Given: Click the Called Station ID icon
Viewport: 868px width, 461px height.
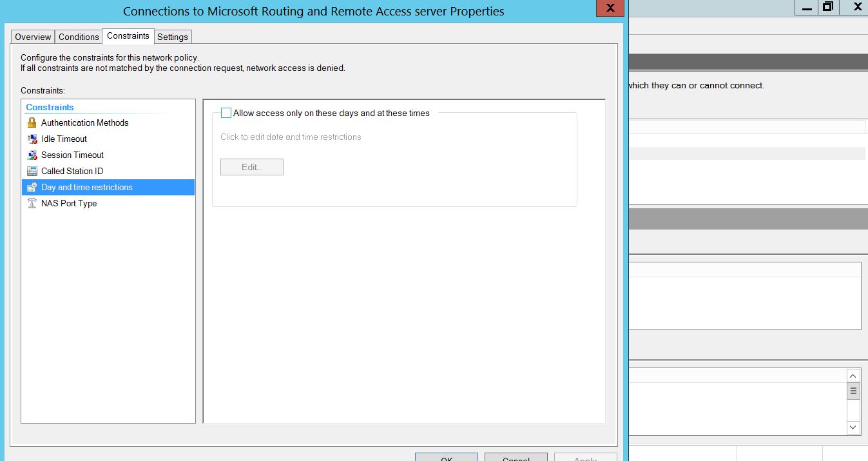Looking at the screenshot, I should click(x=32, y=171).
